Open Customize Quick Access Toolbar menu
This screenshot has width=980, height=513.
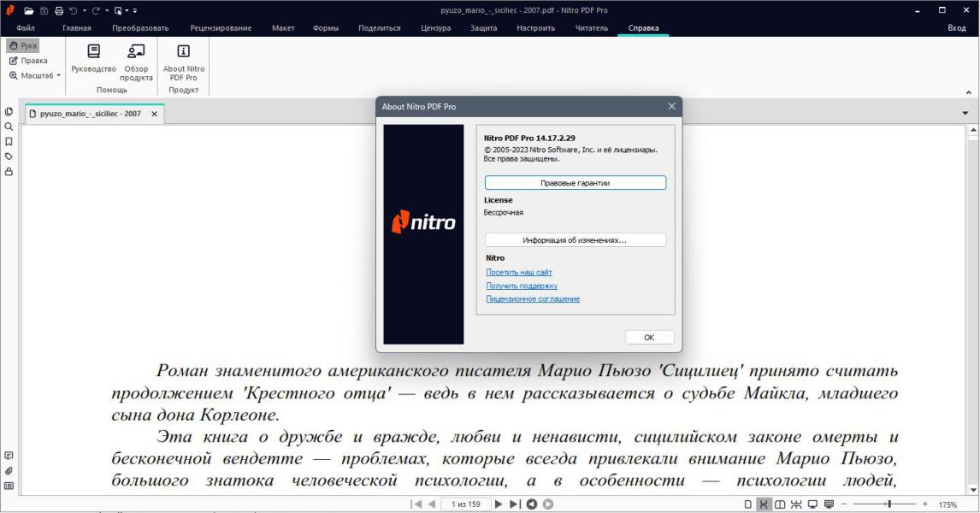[x=135, y=10]
